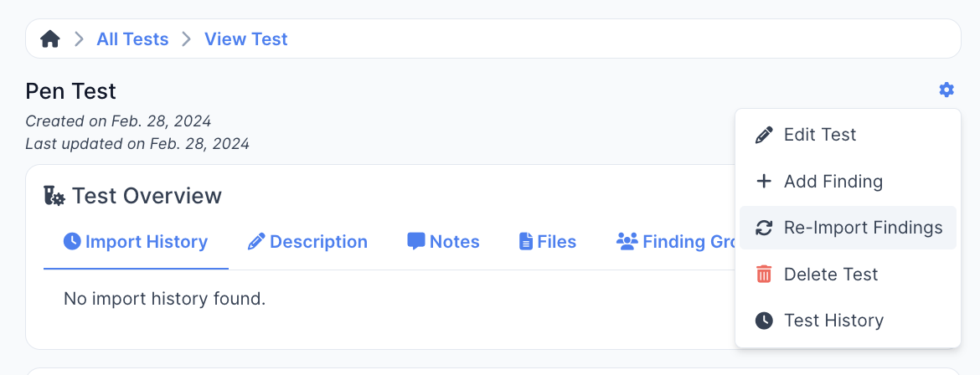Click the pencil icon beside Edit Test

coord(764,135)
